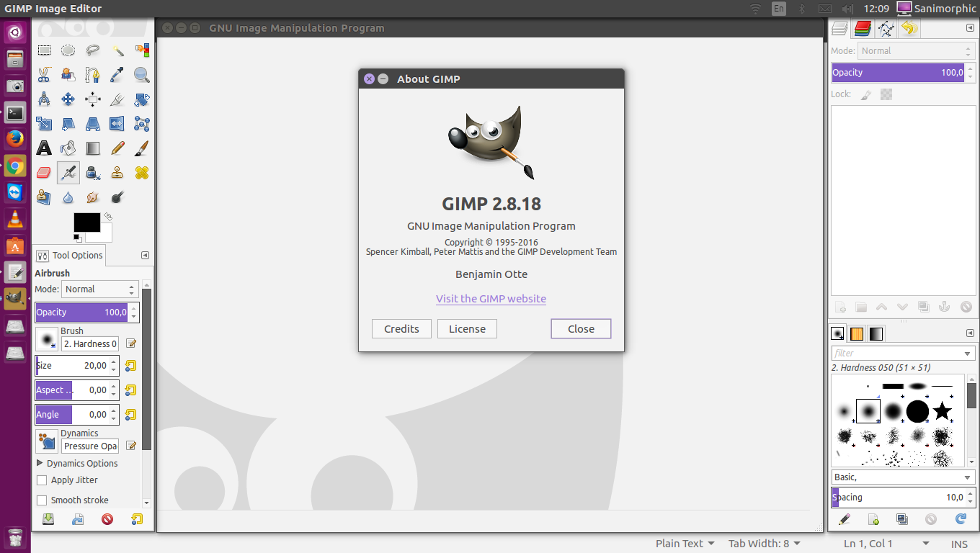Select the Select by Color tool
This screenshot has width=980, height=553.
tap(142, 50)
